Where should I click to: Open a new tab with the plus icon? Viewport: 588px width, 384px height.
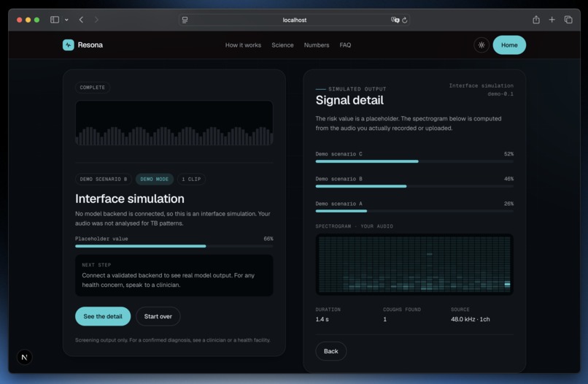pos(552,20)
